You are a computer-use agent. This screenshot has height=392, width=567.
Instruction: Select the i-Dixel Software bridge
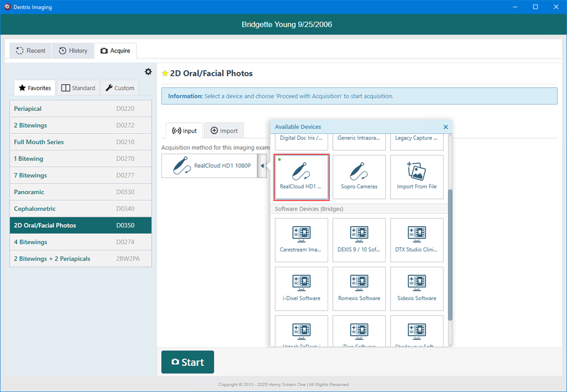pos(301,289)
